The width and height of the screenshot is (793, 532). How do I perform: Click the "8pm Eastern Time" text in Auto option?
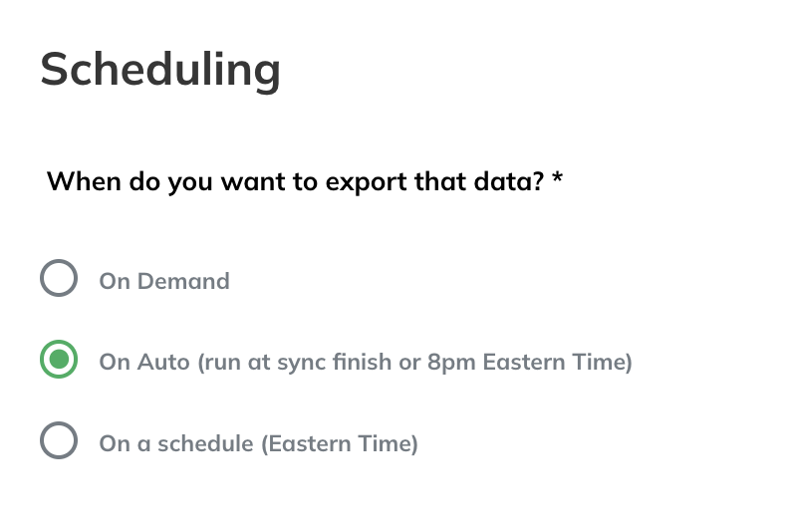(x=527, y=362)
